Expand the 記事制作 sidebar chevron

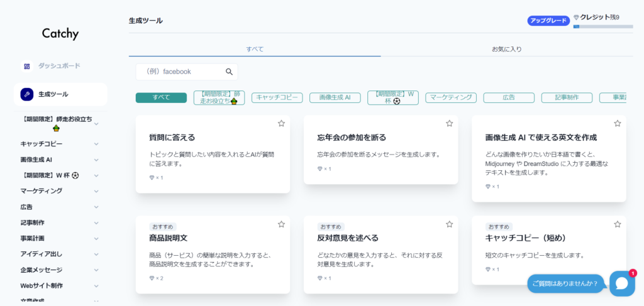(x=96, y=222)
